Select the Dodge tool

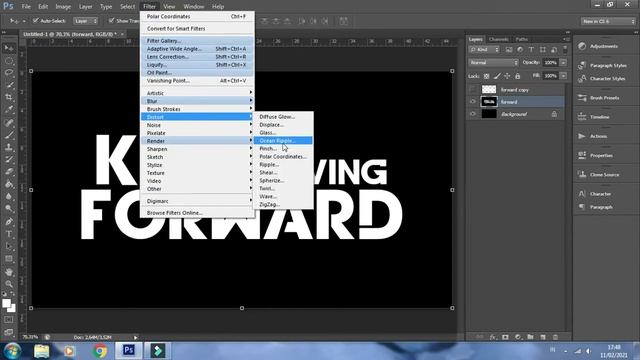click(x=9, y=209)
